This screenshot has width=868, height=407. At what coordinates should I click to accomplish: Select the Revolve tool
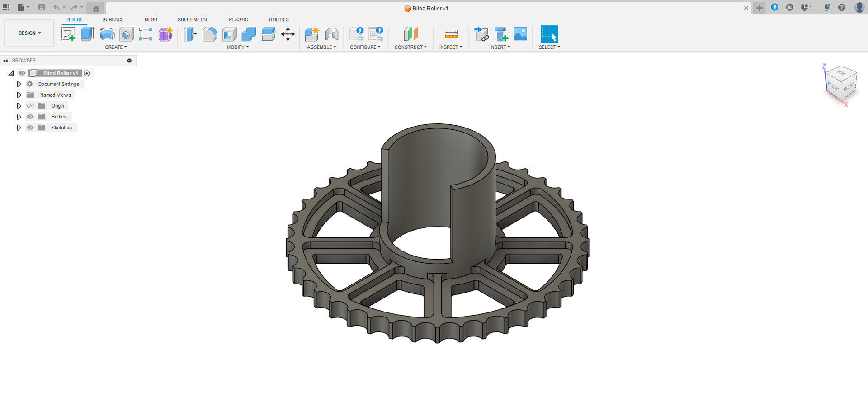coord(107,34)
